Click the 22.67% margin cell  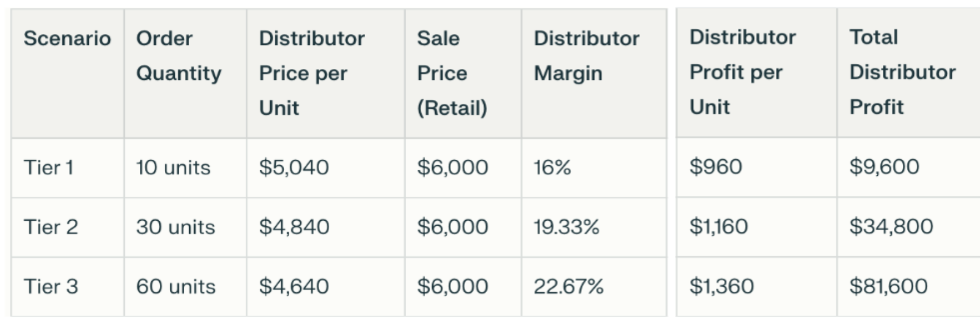click(x=568, y=287)
